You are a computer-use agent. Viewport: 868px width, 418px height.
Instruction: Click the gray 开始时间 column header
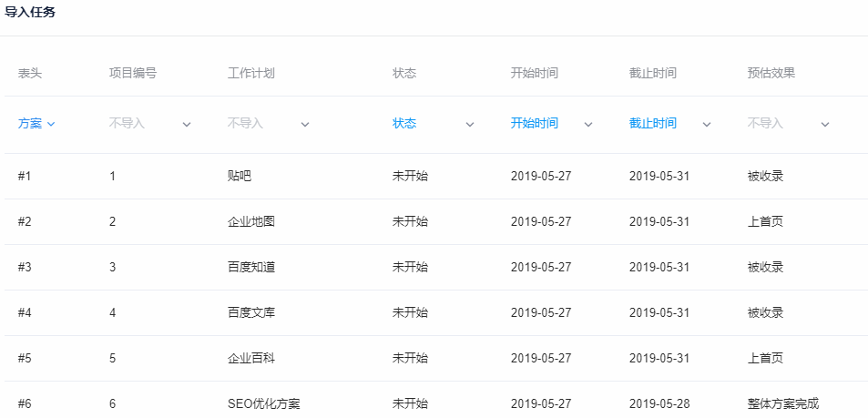[535, 73]
